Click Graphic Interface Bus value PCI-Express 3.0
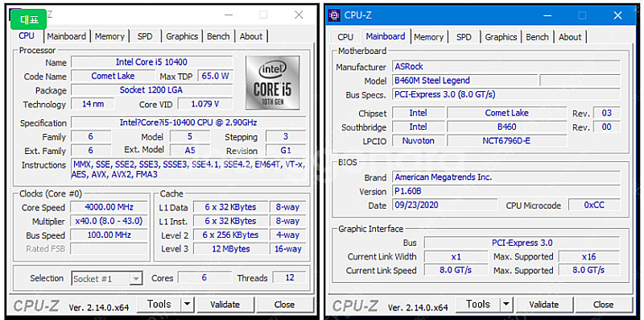 coord(522,243)
